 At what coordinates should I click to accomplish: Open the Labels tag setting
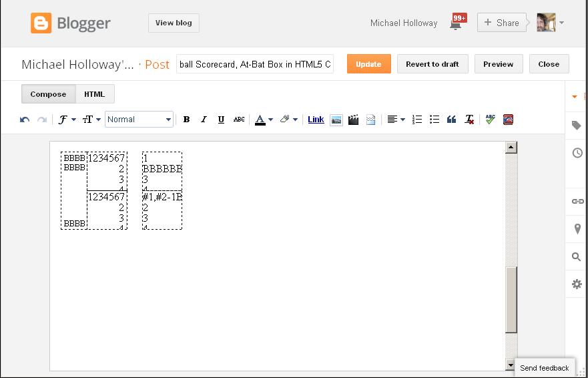(x=577, y=126)
